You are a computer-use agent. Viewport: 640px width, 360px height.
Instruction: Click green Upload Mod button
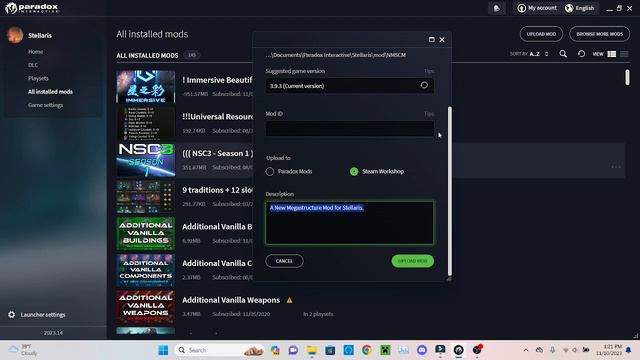point(413,261)
